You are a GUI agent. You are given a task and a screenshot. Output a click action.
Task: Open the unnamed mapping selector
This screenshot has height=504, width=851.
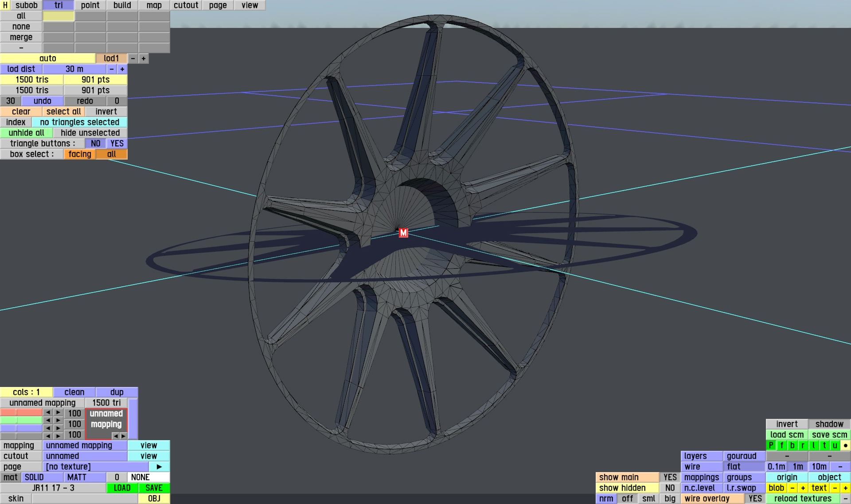pyautogui.click(x=85, y=445)
